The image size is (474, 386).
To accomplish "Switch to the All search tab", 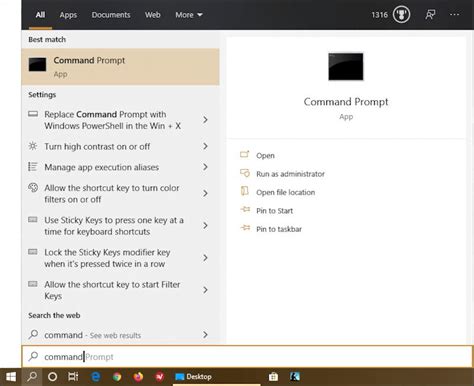I will (x=40, y=15).
